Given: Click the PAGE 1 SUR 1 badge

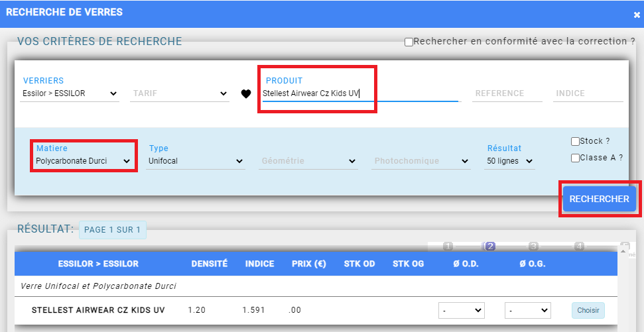Looking at the screenshot, I should coord(113,230).
